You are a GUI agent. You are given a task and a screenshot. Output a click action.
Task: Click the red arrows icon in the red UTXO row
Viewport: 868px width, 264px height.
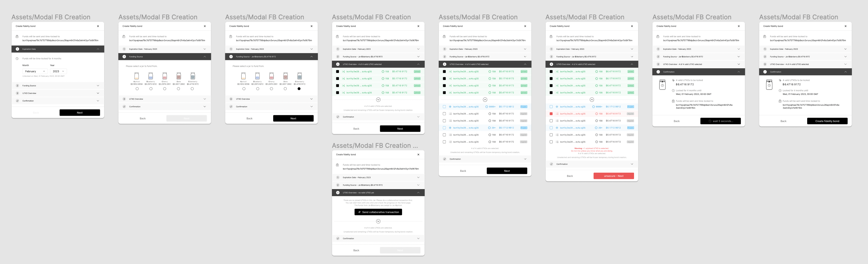point(557,114)
